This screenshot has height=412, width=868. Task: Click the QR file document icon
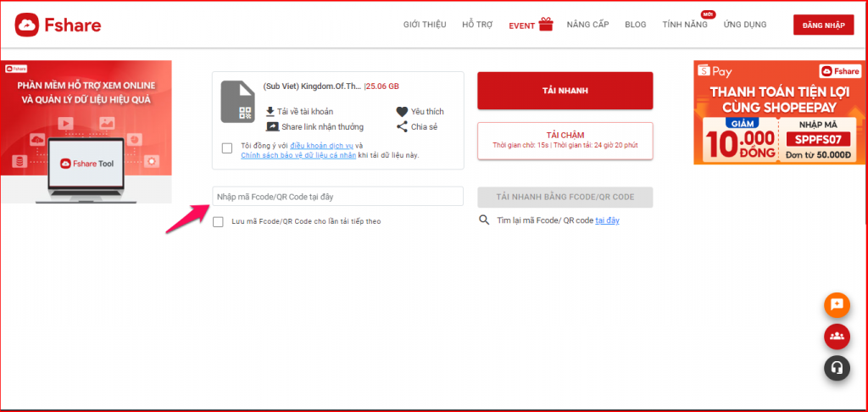point(237,101)
